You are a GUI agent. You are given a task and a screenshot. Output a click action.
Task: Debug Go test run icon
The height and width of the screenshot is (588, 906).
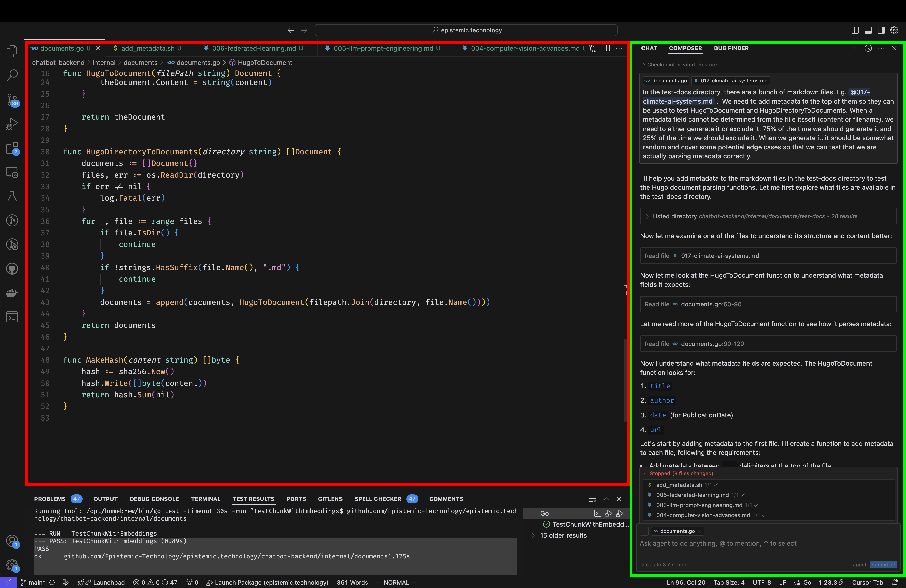[x=619, y=514]
